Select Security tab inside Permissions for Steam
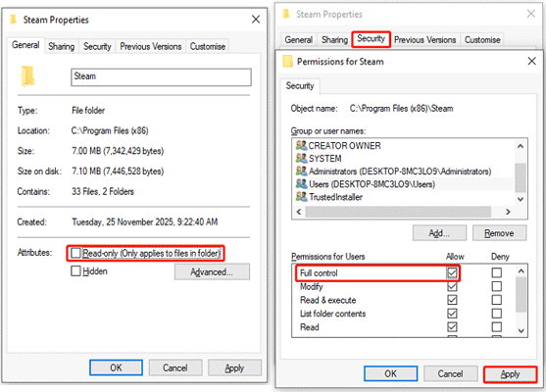This screenshot has height=392, width=546. pyautogui.click(x=300, y=85)
